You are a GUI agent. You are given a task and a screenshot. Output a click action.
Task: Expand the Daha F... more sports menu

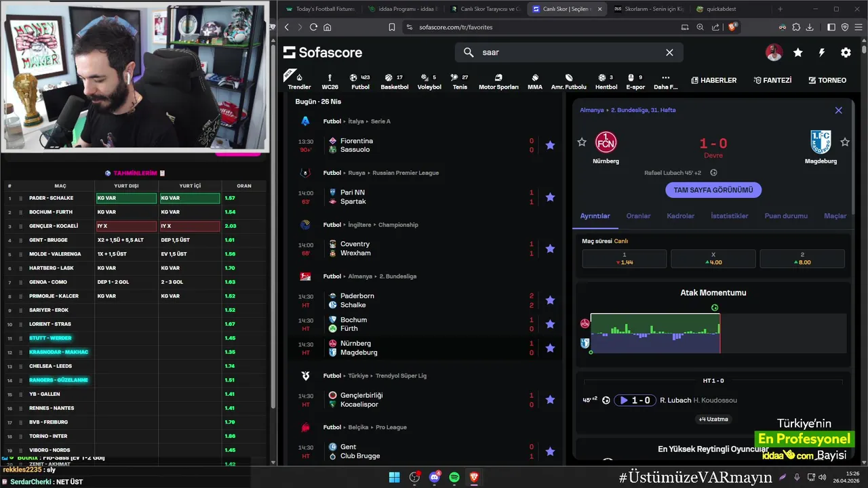click(665, 81)
